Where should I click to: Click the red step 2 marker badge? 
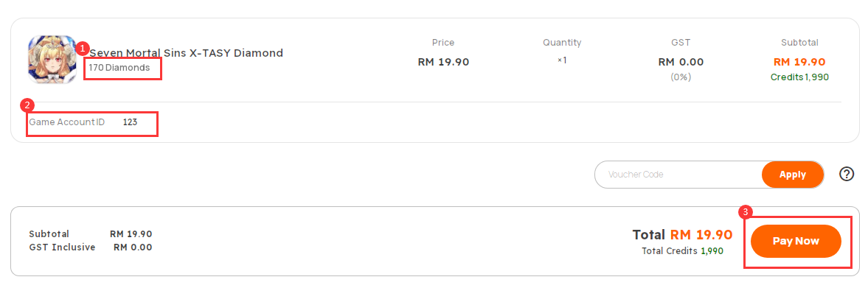tap(27, 105)
